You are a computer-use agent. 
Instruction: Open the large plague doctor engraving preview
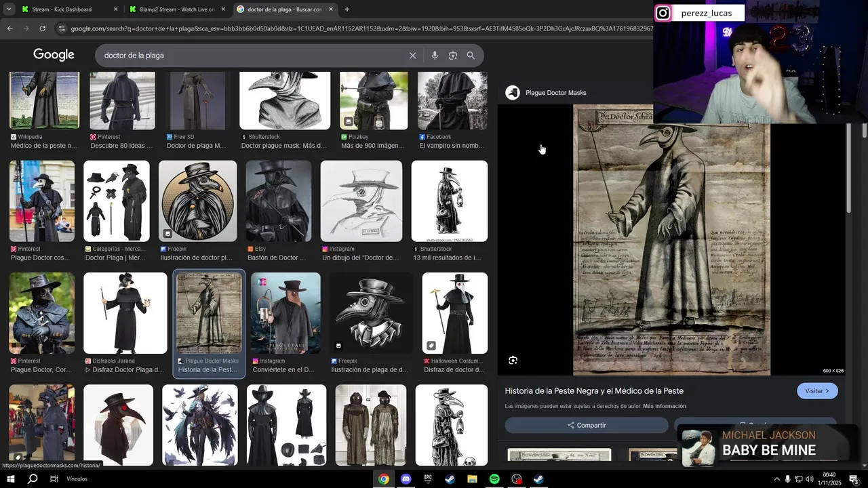(671, 241)
